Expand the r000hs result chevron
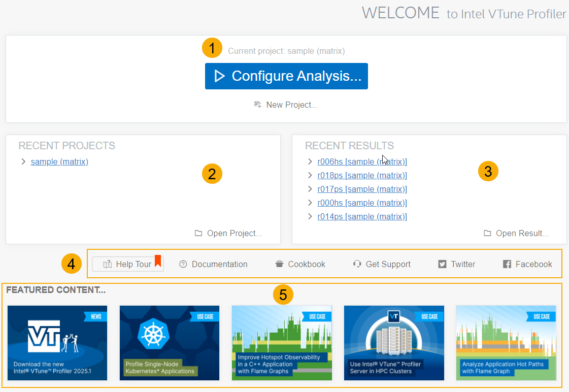Screen dimensions: 569x392 [310, 203]
